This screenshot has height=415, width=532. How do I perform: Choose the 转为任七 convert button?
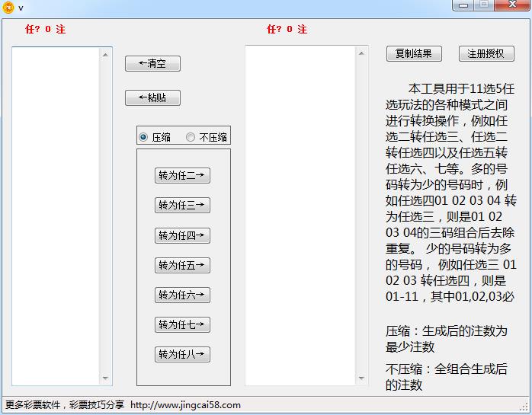(182, 324)
